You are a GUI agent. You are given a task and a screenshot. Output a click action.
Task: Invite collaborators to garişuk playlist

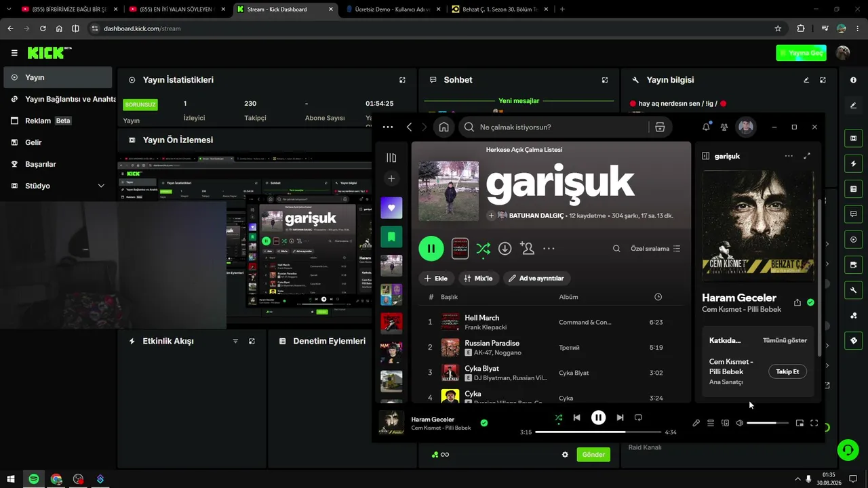tap(527, 249)
